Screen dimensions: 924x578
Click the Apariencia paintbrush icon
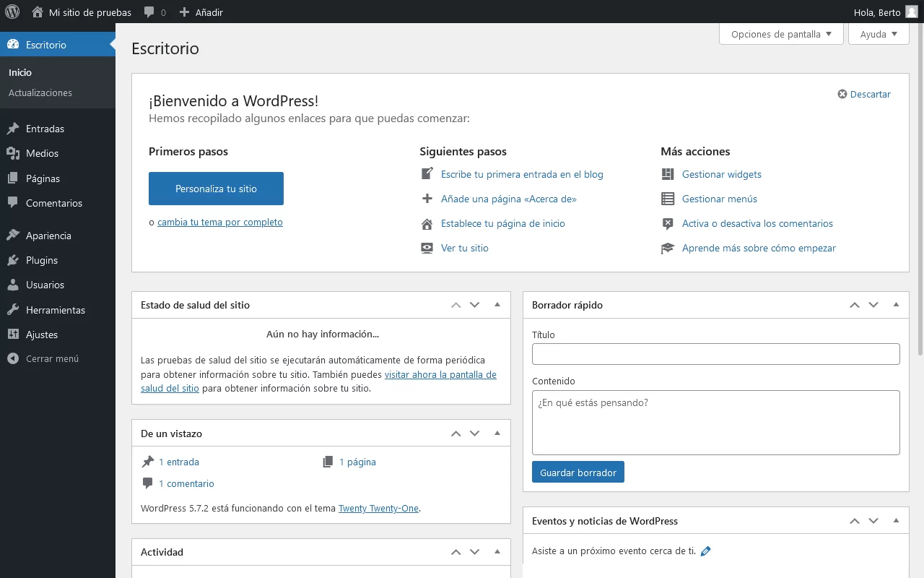(13, 236)
